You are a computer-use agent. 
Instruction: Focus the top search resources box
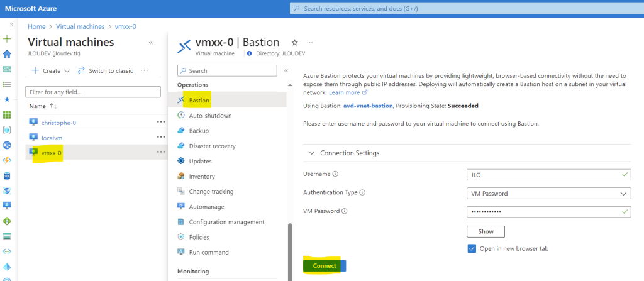point(467,8)
